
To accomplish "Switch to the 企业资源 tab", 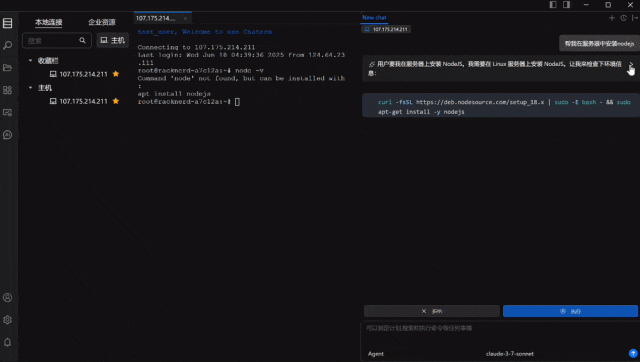I will tap(102, 22).
